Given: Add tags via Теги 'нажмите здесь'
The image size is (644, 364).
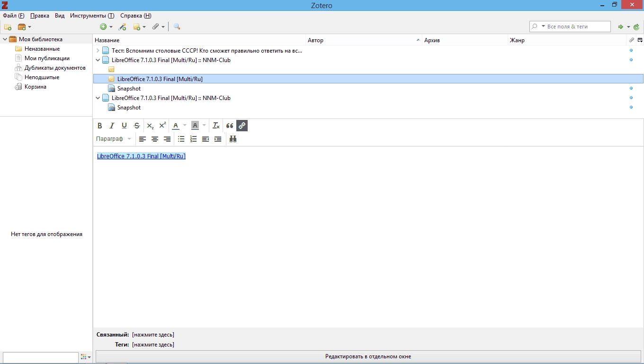Looking at the screenshot, I should pos(153,345).
